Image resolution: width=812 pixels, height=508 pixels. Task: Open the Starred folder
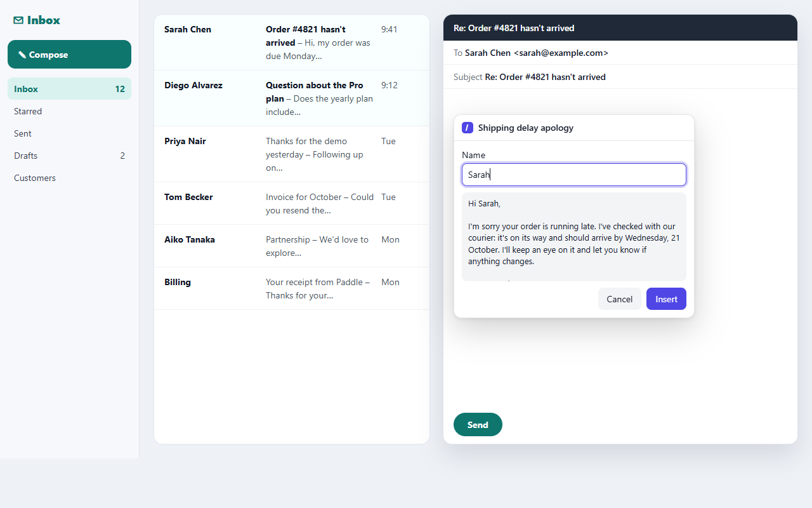(x=69, y=111)
